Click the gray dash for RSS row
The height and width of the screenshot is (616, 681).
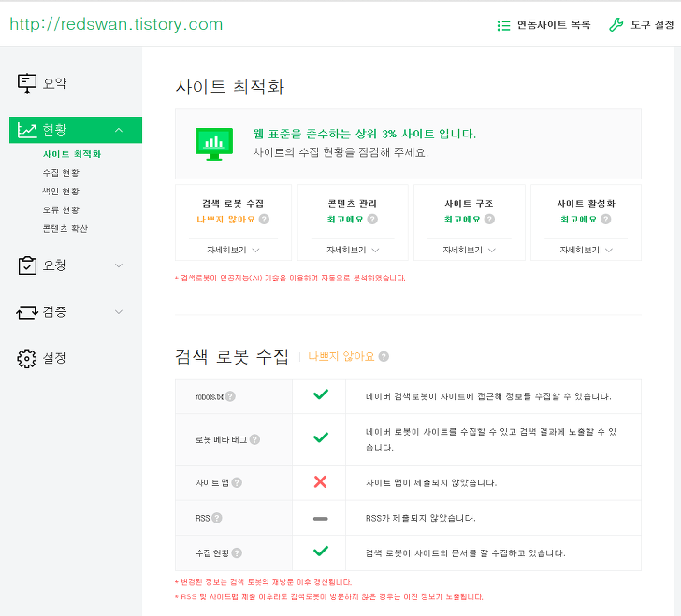click(321, 519)
